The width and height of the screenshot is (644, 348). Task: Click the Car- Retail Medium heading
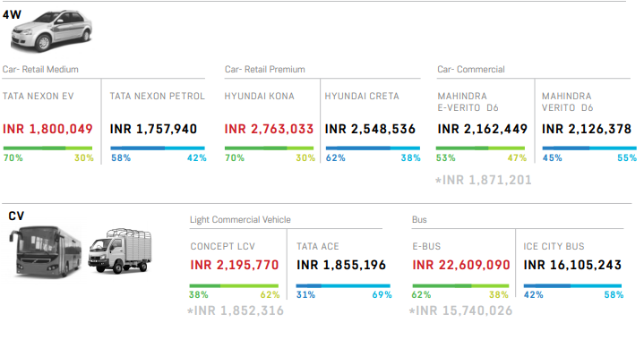(x=40, y=70)
